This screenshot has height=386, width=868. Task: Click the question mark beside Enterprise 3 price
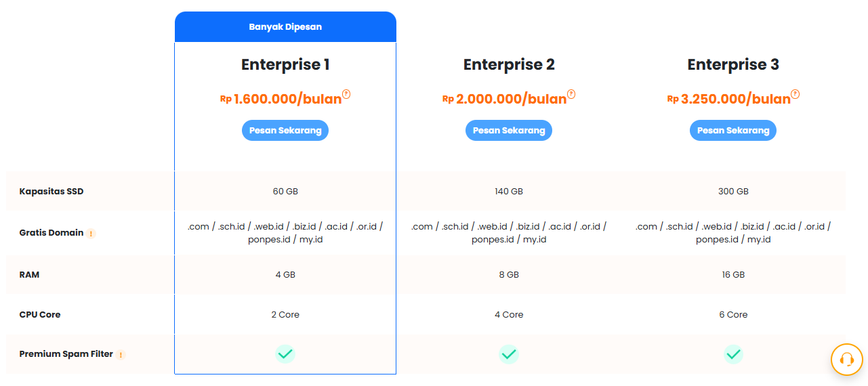click(x=795, y=94)
